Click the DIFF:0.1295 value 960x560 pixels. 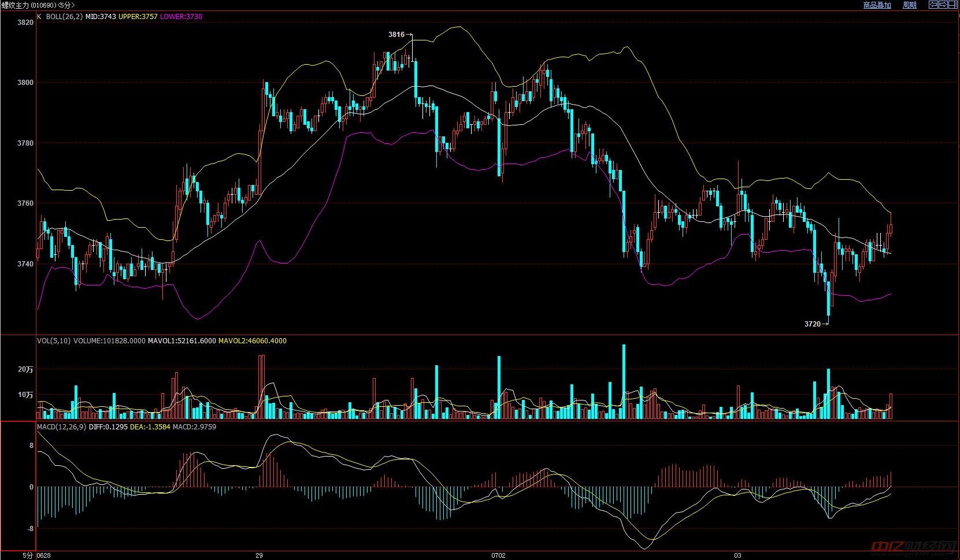tap(108, 427)
